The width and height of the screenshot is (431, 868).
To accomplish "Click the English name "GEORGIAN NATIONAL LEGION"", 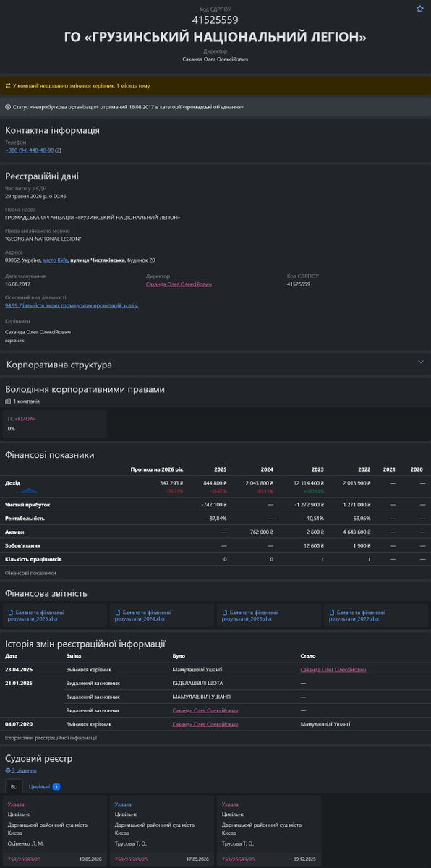I will point(43,239).
